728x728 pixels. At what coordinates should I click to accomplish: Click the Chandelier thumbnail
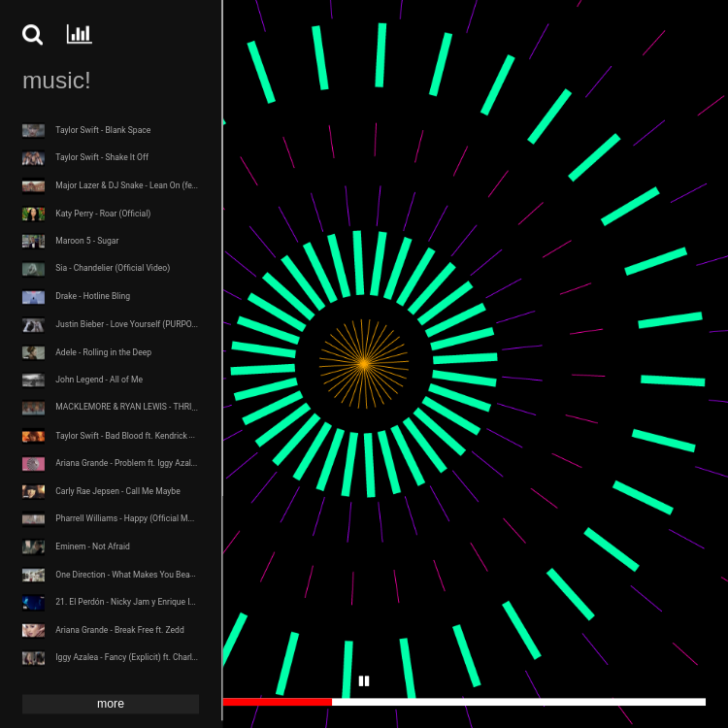33,269
